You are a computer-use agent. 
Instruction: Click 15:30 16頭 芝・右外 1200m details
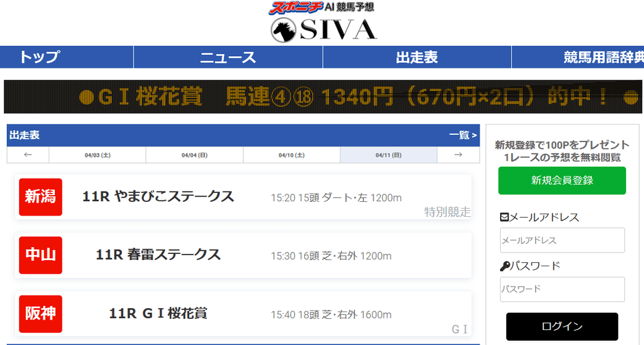331,256
